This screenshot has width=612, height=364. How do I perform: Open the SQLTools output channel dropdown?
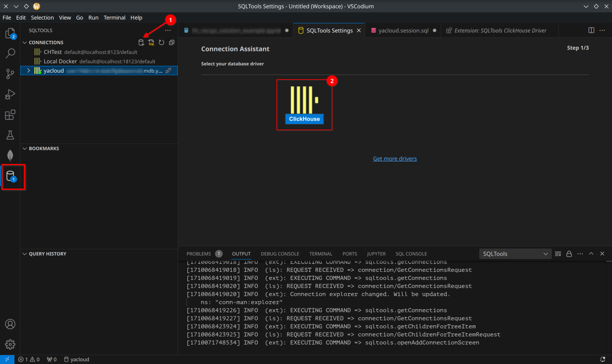coord(515,254)
